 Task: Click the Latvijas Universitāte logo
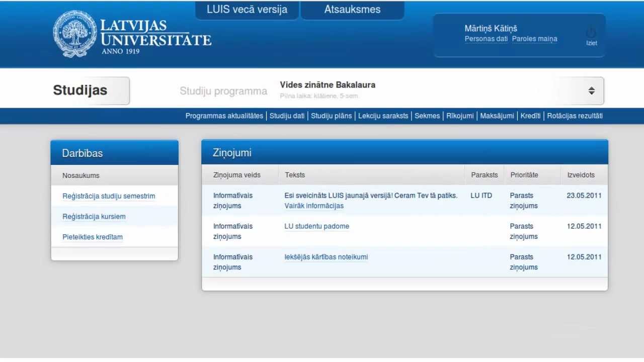click(132, 34)
